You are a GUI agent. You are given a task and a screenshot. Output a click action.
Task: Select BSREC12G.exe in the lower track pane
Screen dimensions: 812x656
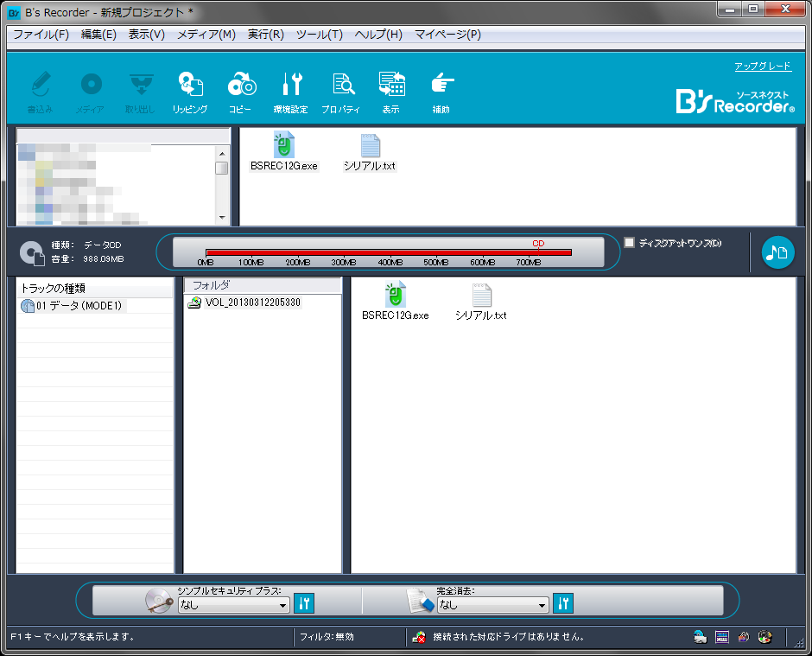pos(395,301)
